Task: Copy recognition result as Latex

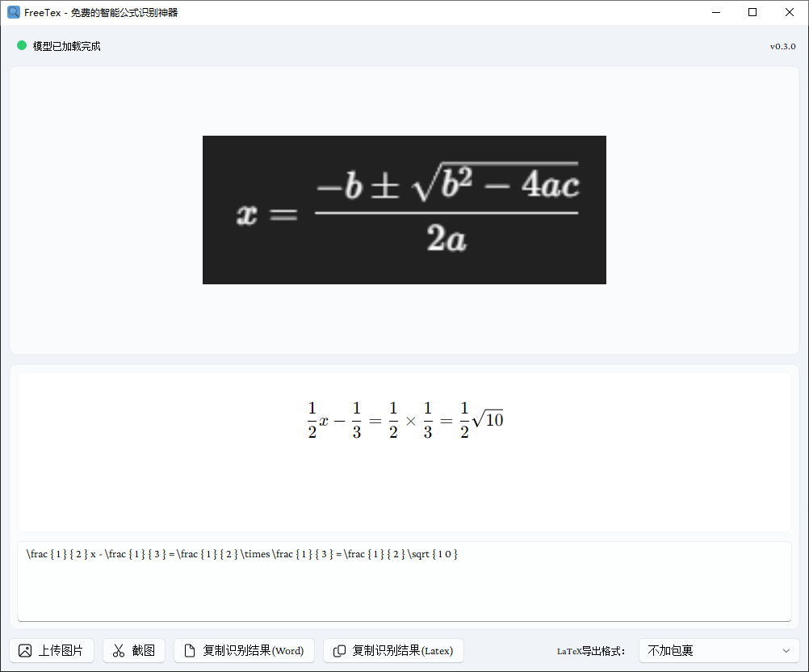Action: click(x=393, y=650)
